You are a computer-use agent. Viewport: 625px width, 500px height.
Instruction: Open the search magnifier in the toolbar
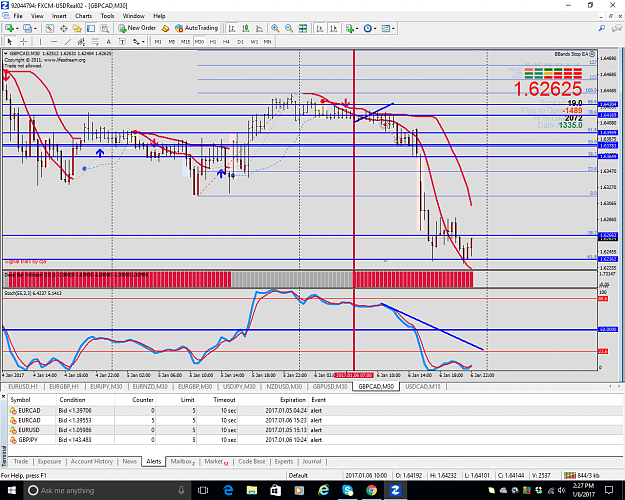click(x=602, y=28)
